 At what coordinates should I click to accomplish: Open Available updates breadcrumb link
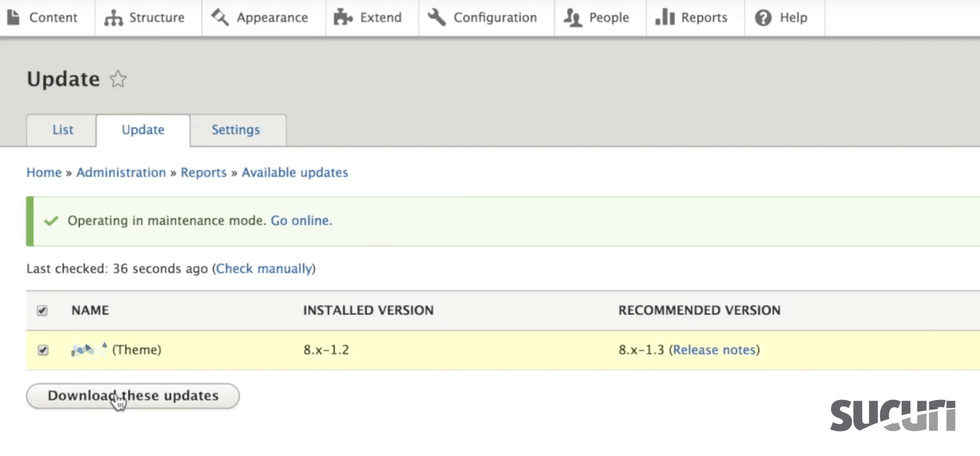point(295,173)
